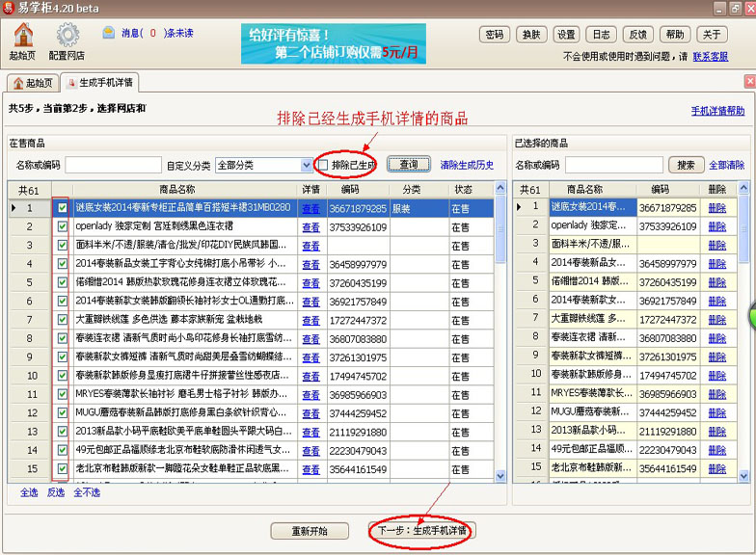Viewport: 756px width, 555px height.
Task: Click the 反馈 feedback button
Action: (638, 35)
